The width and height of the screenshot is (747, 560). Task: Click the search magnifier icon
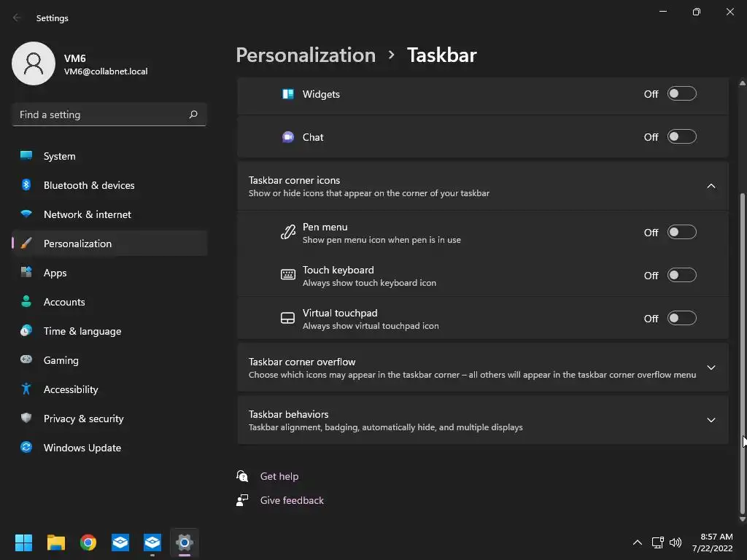(x=193, y=114)
